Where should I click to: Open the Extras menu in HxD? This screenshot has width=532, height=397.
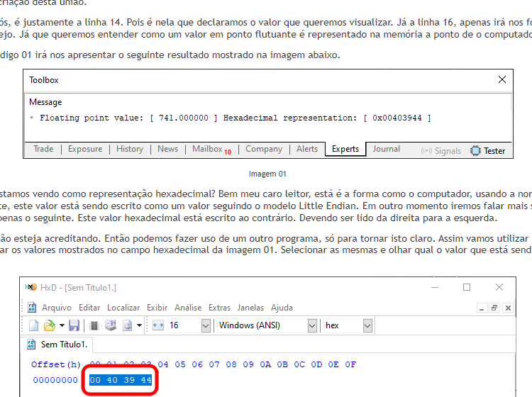coord(219,308)
